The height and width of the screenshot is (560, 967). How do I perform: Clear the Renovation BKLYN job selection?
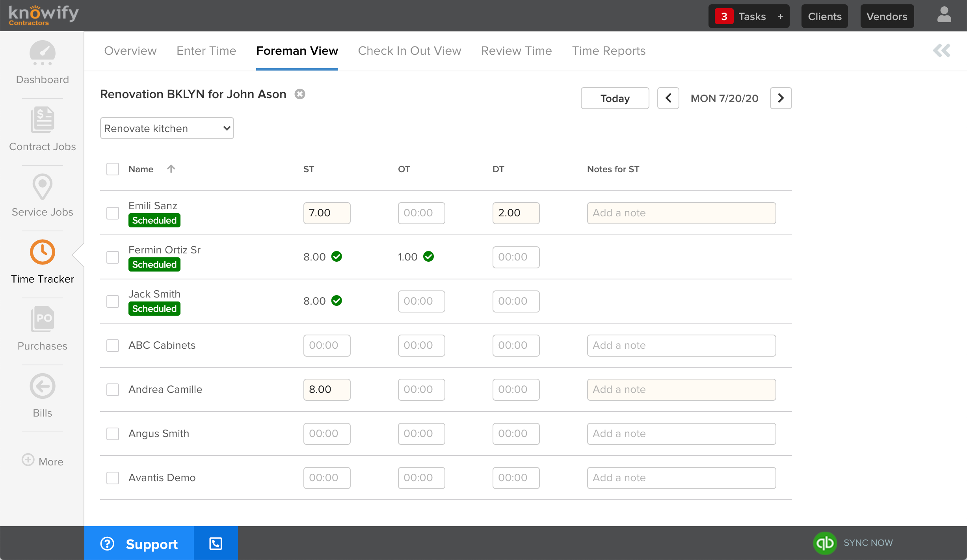[x=300, y=94]
